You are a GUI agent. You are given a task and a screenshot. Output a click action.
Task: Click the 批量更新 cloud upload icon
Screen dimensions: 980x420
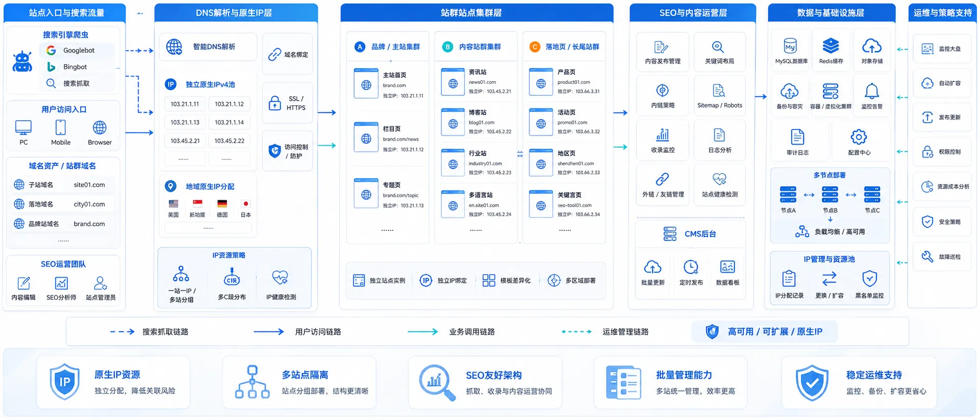653,267
